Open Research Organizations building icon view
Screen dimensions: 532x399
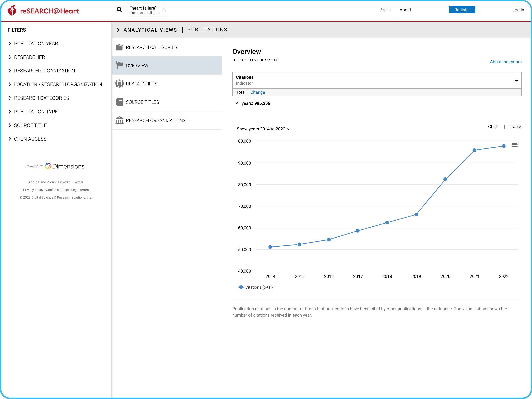120,120
